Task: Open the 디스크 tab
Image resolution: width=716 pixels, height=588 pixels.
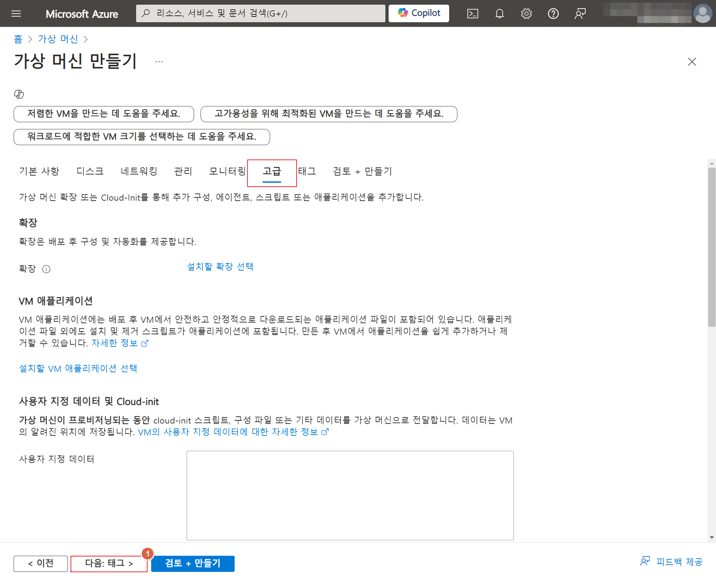Action: click(x=90, y=171)
